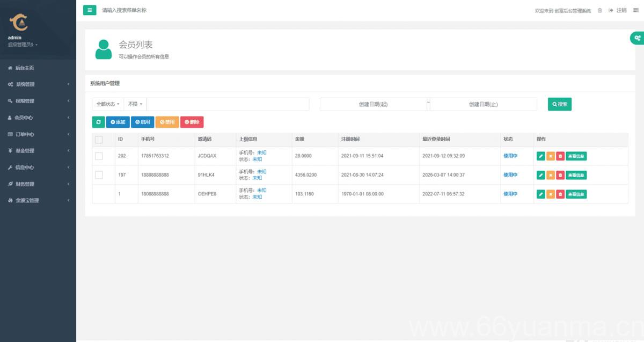
Task: Expand the 基金管理 sidebar menu
Action: 38,151
